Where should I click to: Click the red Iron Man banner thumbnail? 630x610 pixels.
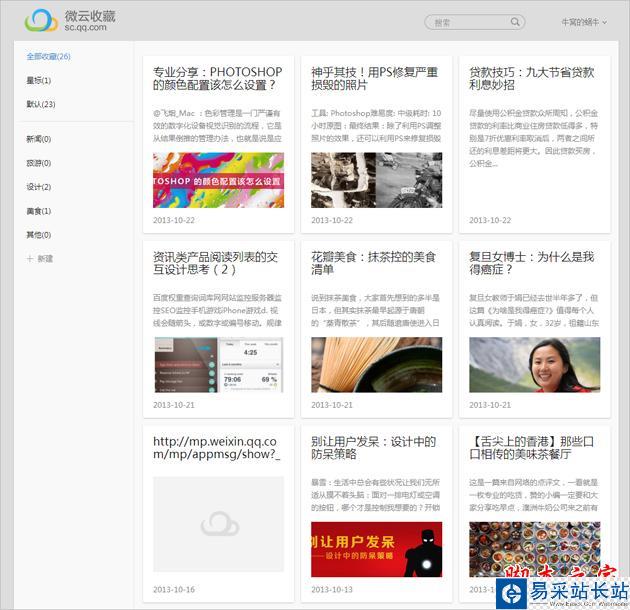[376, 549]
